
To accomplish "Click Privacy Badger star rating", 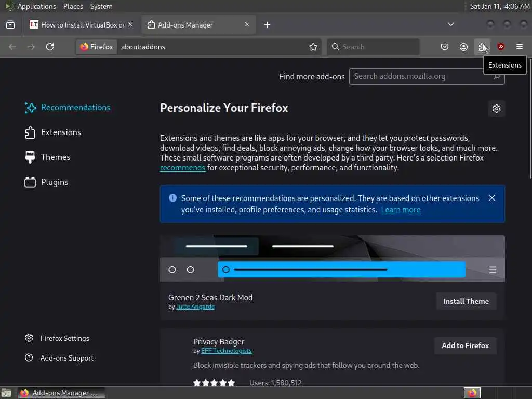I will (x=214, y=383).
